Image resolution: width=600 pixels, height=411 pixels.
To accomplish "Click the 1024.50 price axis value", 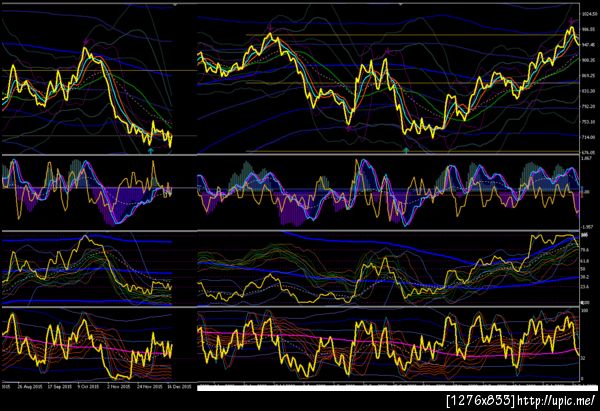I will (x=588, y=14).
